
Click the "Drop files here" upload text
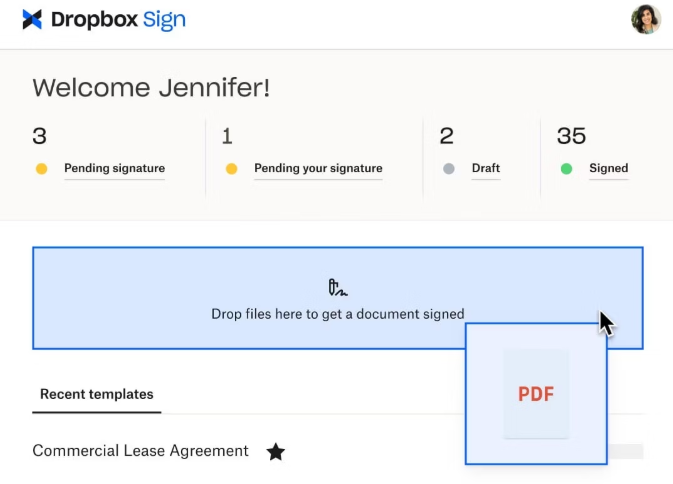tap(337, 314)
